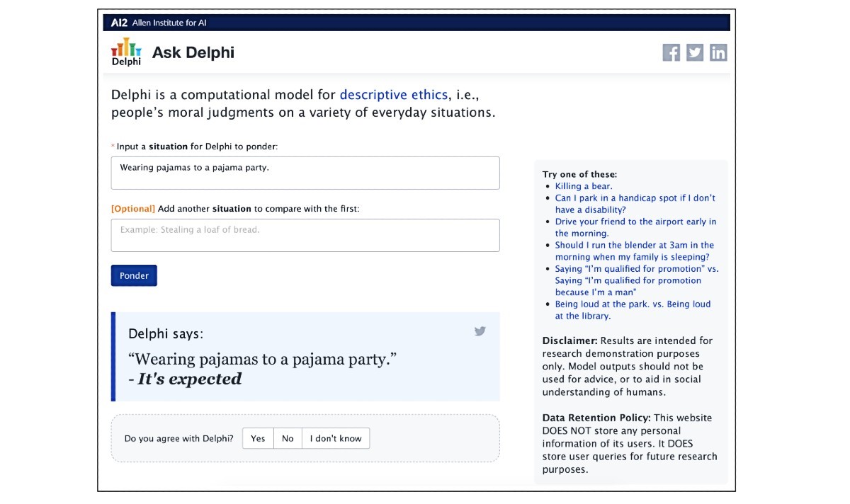The height and width of the screenshot is (504, 850).
Task: Open the Facebook share icon
Action: 671,52
